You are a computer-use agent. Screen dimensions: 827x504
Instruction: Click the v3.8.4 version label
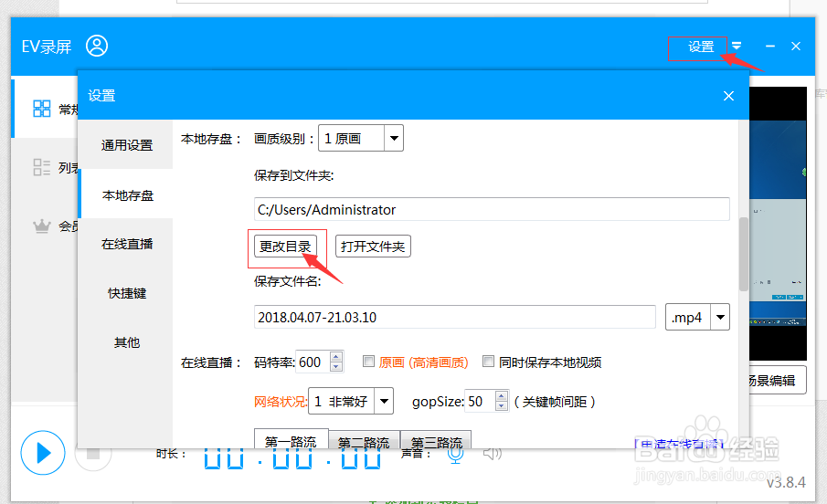click(x=786, y=482)
